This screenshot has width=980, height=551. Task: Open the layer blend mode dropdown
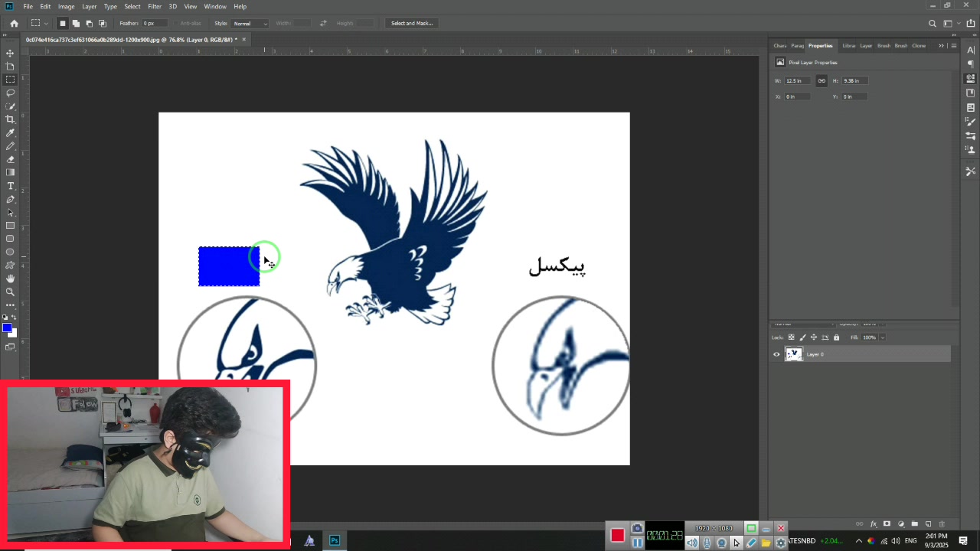pos(802,324)
